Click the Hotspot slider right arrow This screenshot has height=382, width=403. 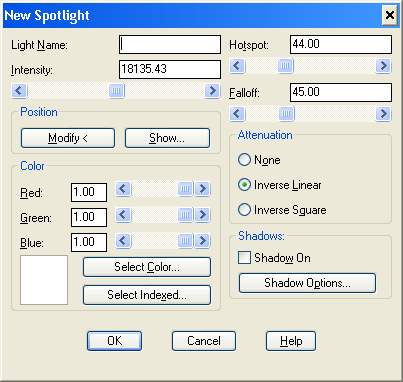pos(383,65)
